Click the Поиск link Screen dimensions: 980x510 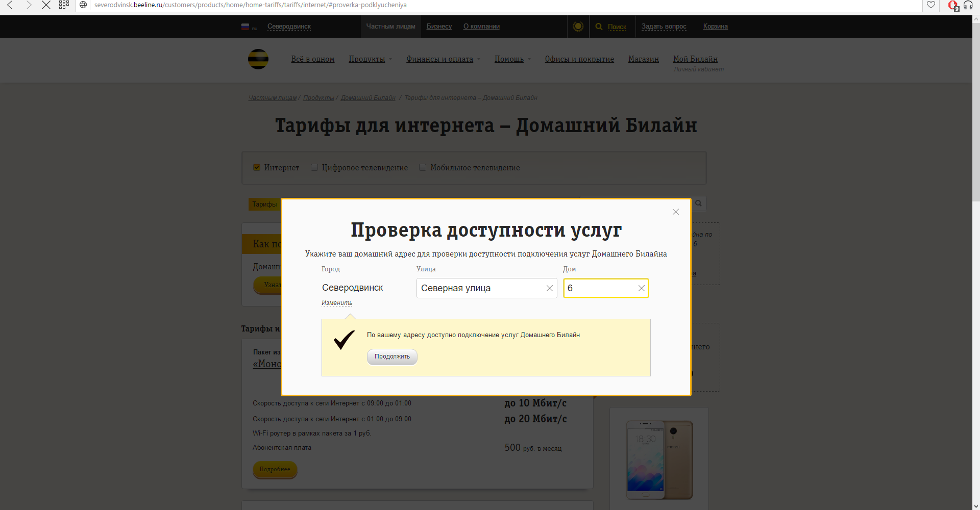(x=617, y=27)
